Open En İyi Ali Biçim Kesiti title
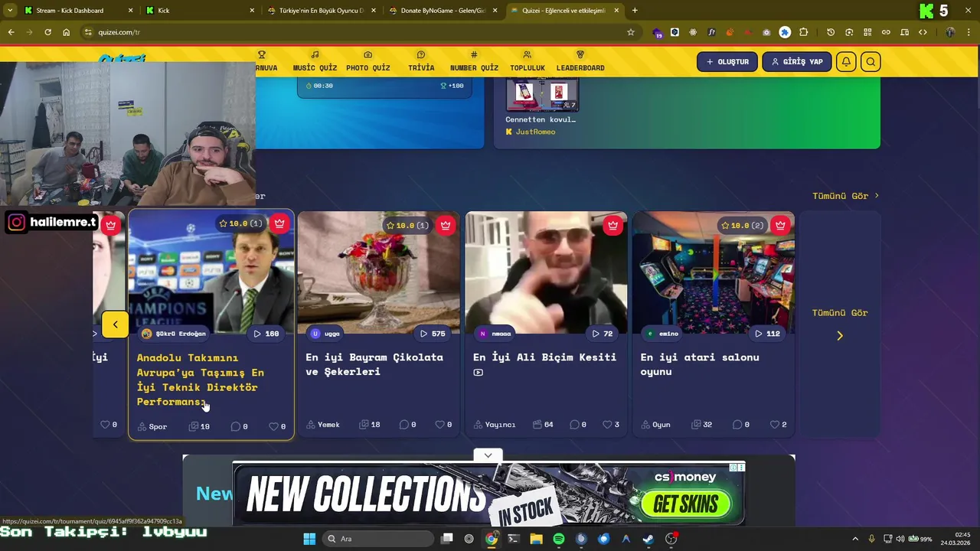 pyautogui.click(x=544, y=357)
